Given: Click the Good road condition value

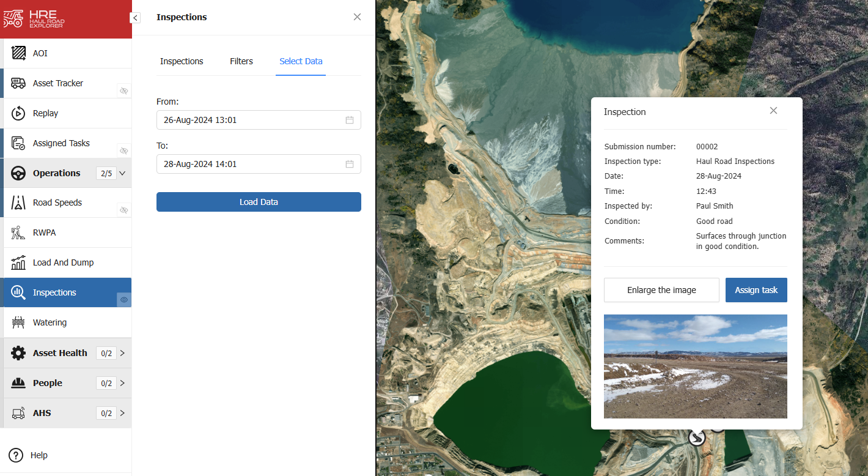Looking at the screenshot, I should pyautogui.click(x=714, y=221).
